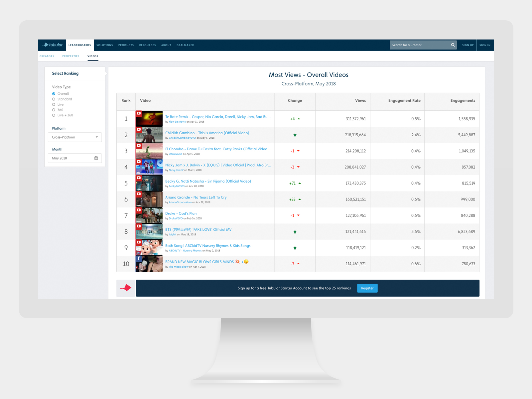Open the Te Bote Remix video link
The image size is (532, 399).
218,117
